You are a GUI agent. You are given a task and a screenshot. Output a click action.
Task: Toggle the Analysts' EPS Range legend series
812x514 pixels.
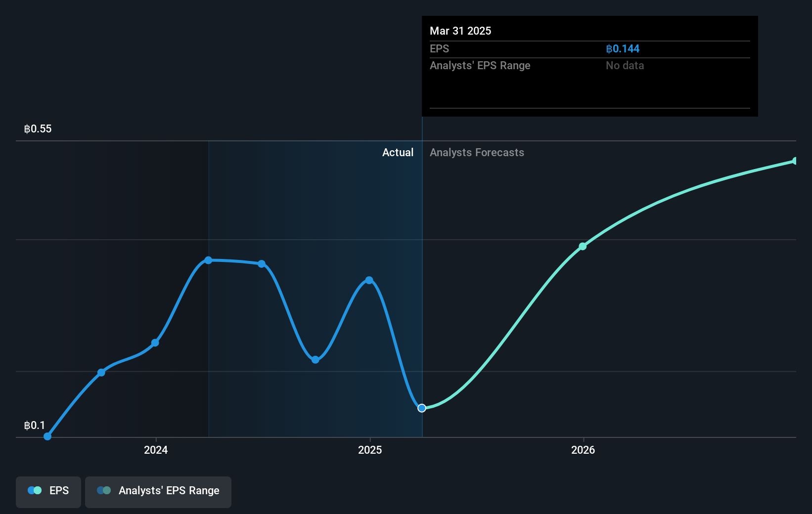click(158, 492)
